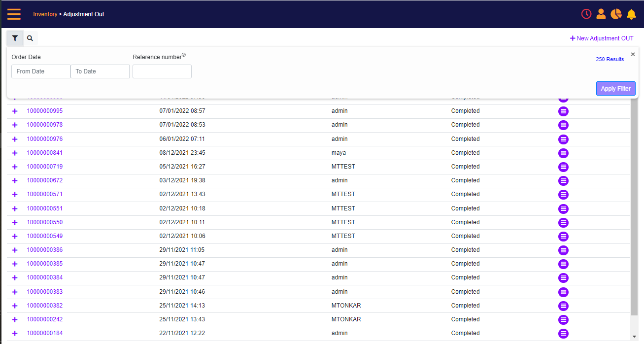Open the user profile icon

(x=601, y=14)
